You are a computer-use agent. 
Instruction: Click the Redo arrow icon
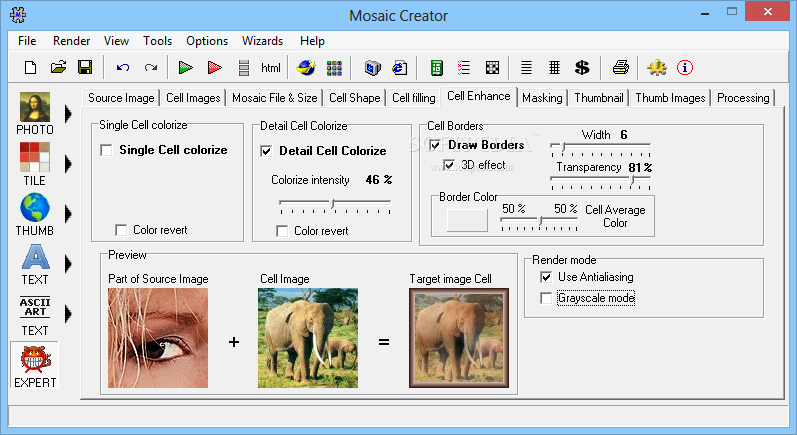[151, 67]
